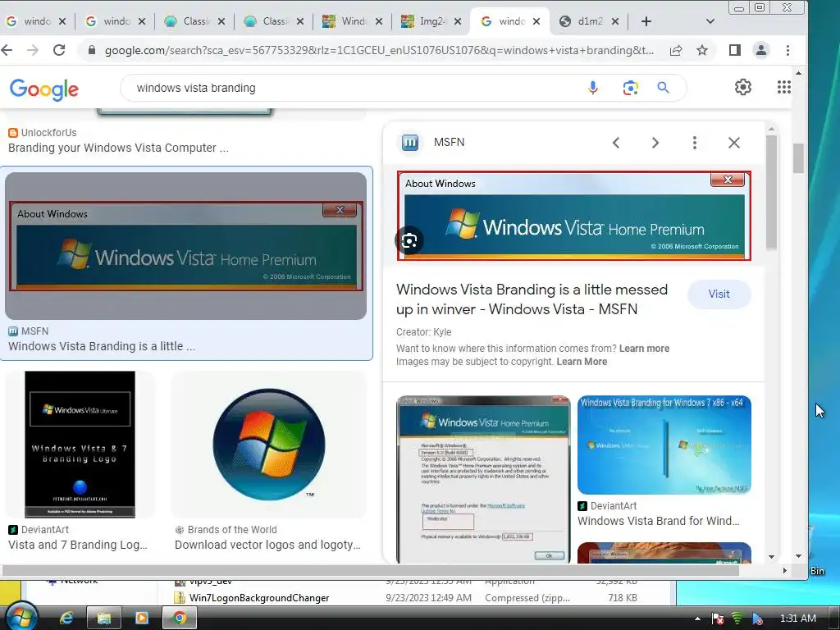This screenshot has width=840, height=630.
Task: Open the tab search dropdown arrow
Action: (710, 21)
